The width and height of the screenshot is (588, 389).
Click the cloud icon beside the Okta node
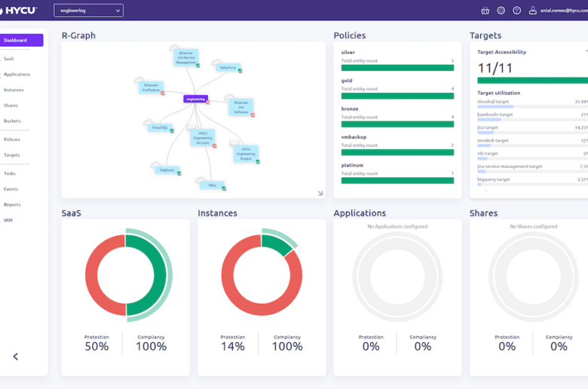pos(201,180)
